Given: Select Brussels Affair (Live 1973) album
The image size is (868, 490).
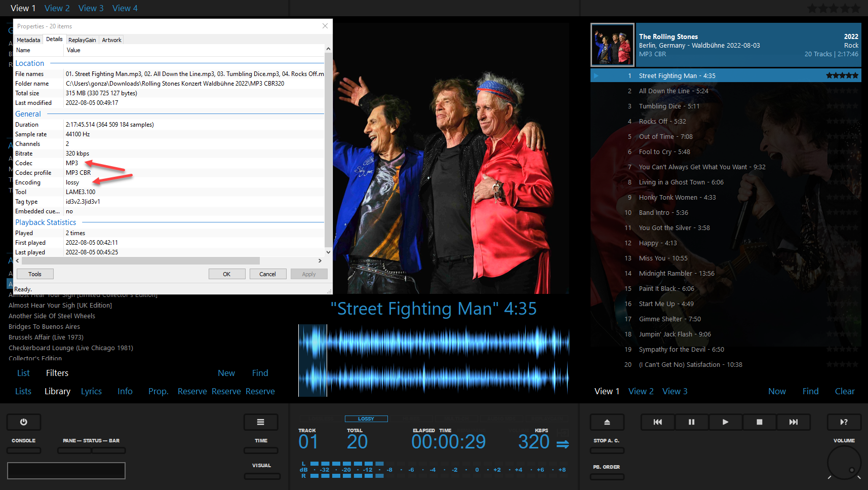Looking at the screenshot, I should 46,337.
